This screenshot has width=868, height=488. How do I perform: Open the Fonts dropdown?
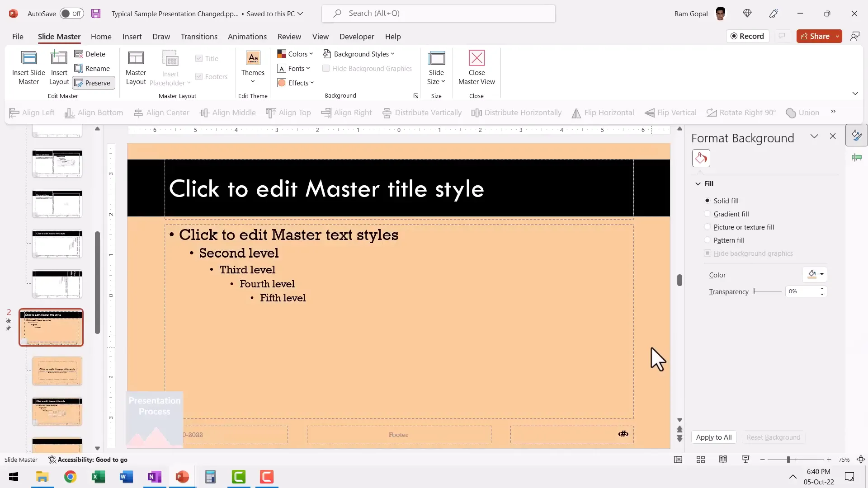click(294, 68)
